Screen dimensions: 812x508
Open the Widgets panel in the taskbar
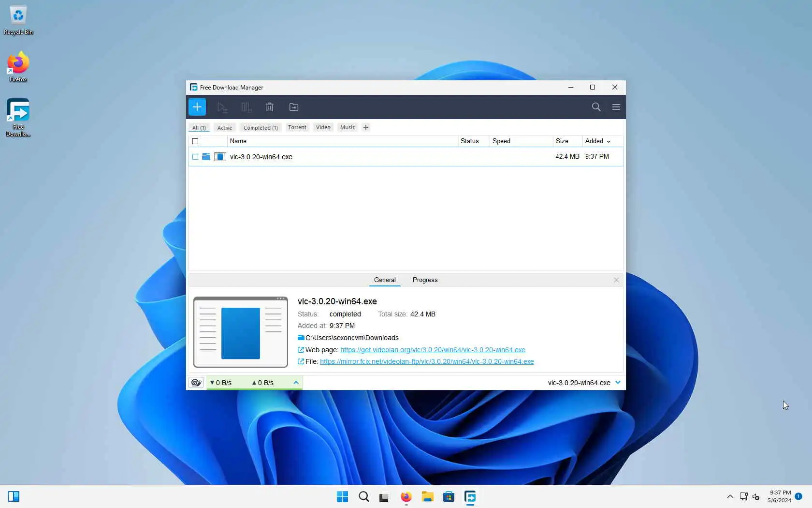tap(14, 496)
